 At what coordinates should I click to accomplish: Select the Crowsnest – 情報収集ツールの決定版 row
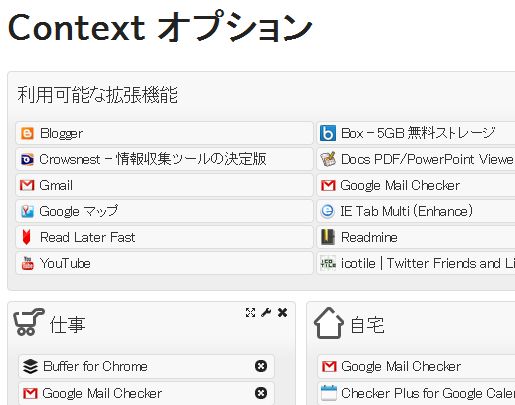coord(164,159)
